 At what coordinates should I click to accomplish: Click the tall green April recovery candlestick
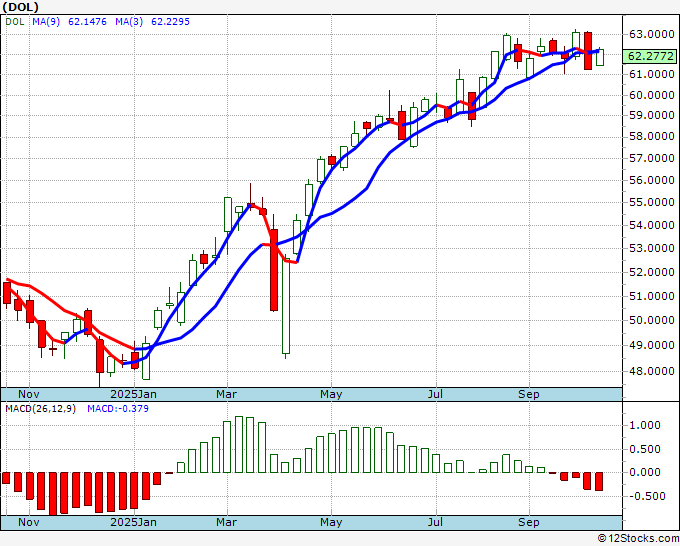pyautogui.click(x=286, y=306)
